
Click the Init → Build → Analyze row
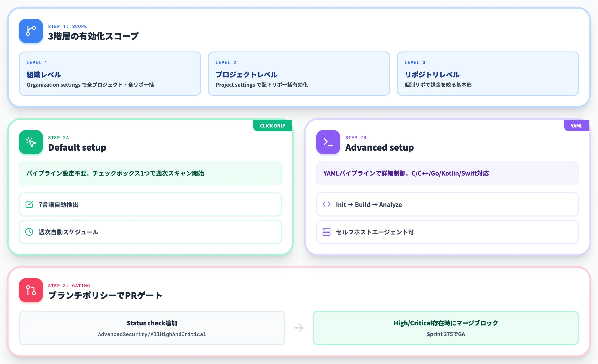[447, 205]
